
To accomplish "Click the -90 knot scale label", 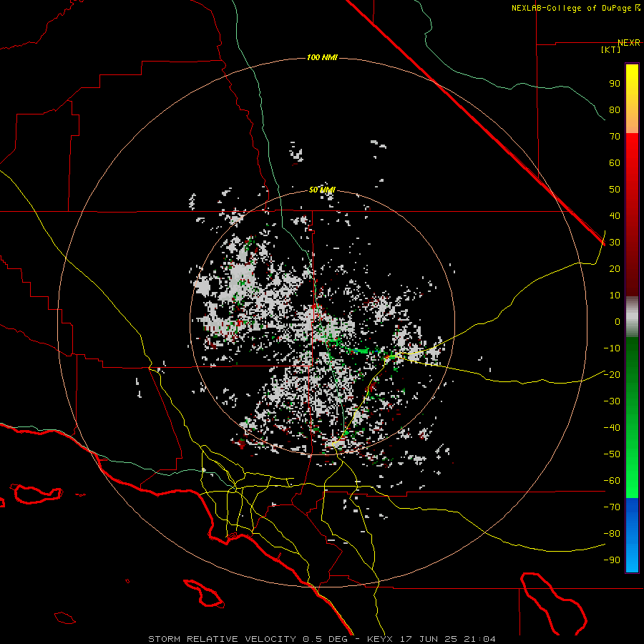I will click(x=612, y=560).
